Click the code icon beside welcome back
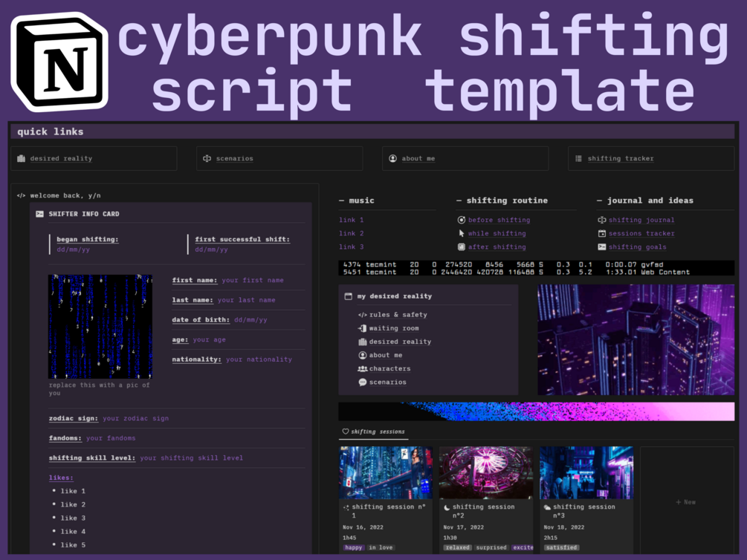 (x=21, y=196)
